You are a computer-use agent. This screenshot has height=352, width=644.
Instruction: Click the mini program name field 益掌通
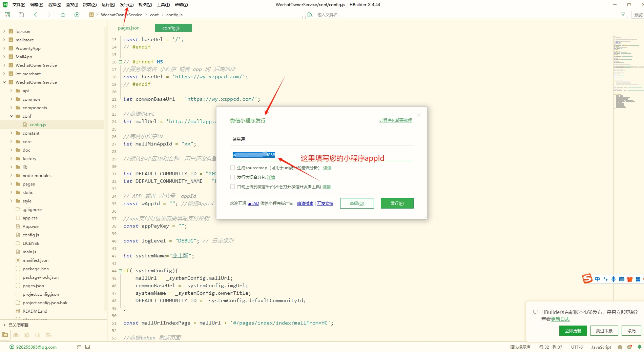[321, 139]
